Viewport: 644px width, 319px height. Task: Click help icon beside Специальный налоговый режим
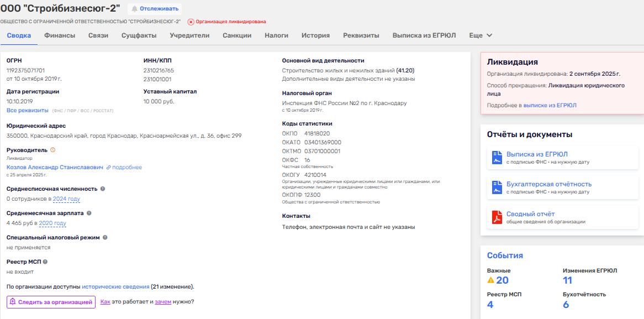tap(105, 237)
